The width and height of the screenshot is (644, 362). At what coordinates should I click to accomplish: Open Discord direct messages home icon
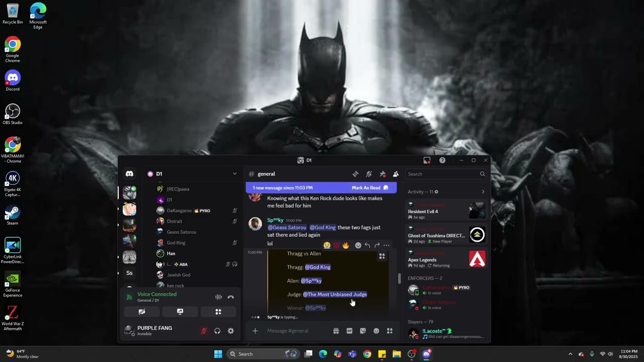pyautogui.click(x=129, y=174)
